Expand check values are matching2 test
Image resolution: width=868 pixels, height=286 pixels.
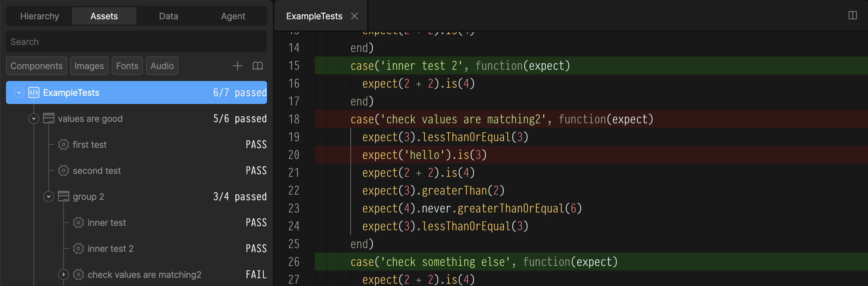(x=64, y=274)
